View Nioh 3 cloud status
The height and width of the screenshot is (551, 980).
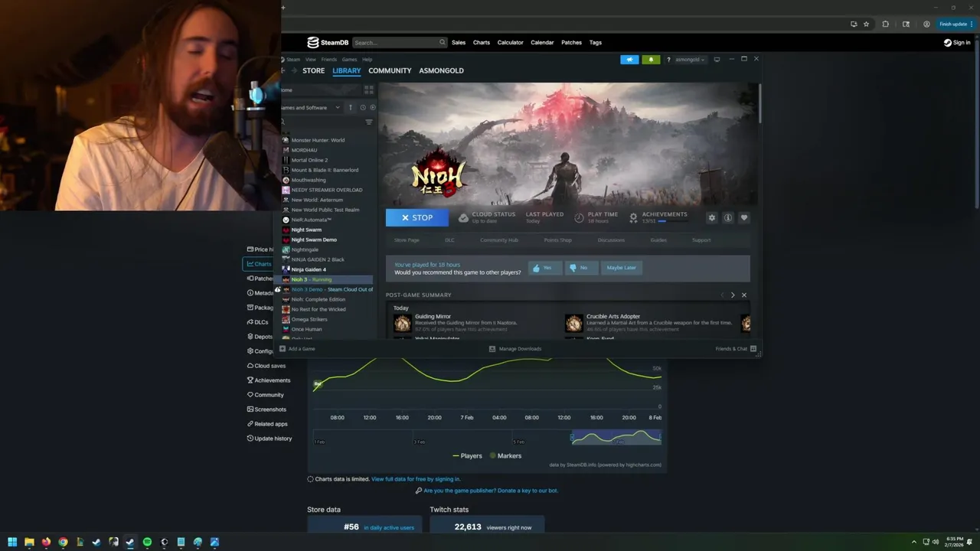tap(487, 217)
